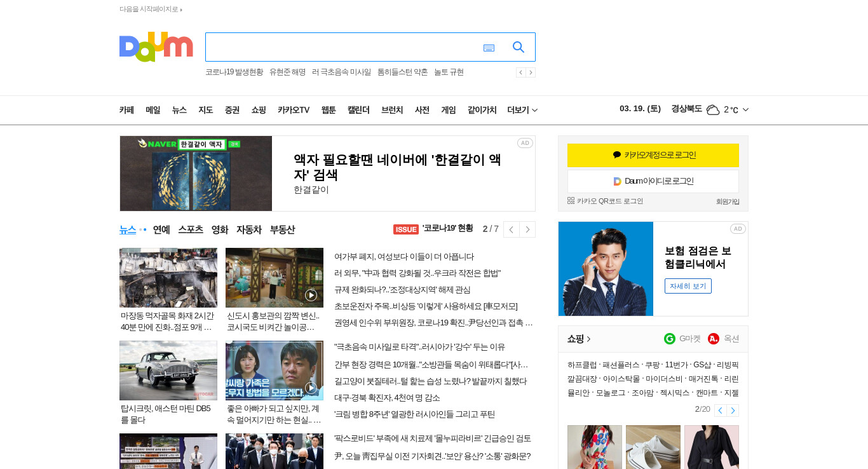Open the 메일 menu
Image resolution: width=868 pixels, height=469 pixels.
click(x=153, y=110)
